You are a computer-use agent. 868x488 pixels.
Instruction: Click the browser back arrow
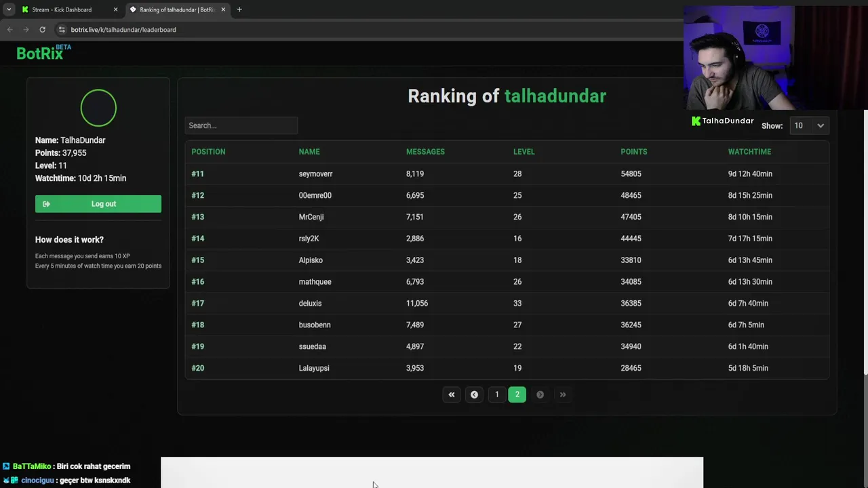coord(9,29)
